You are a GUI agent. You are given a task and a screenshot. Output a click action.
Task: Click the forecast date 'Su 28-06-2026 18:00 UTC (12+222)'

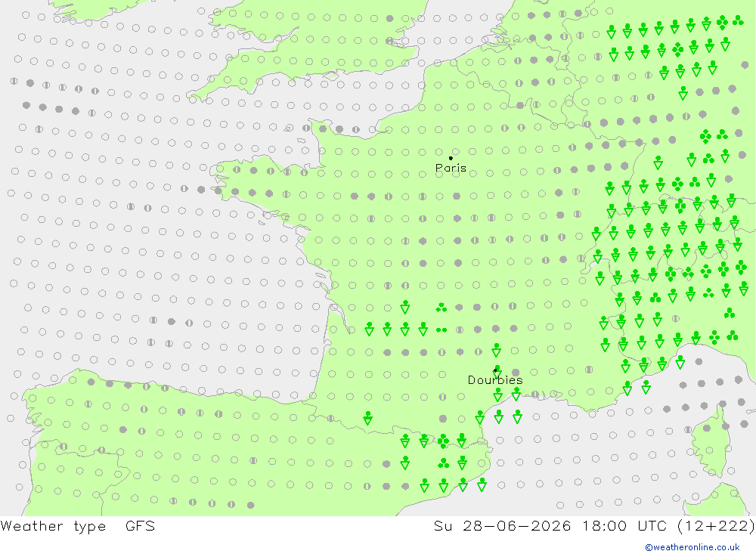[594, 526]
